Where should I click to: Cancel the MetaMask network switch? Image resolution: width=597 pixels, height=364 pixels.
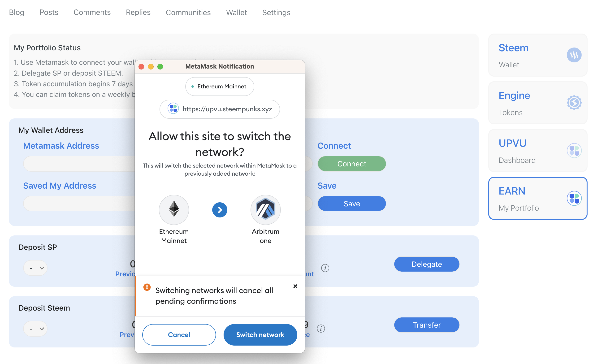click(x=179, y=335)
